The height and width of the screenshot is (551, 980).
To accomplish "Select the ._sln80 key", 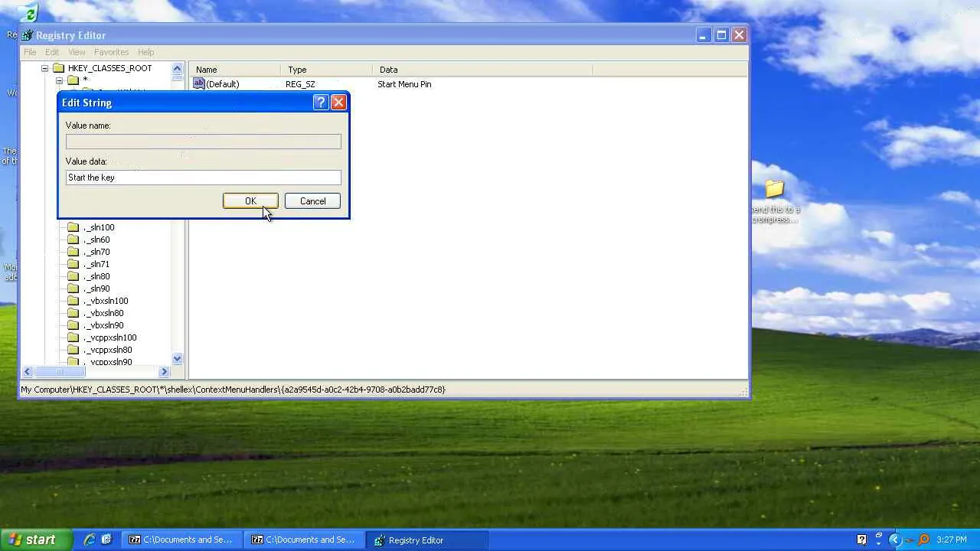I will pos(96,276).
